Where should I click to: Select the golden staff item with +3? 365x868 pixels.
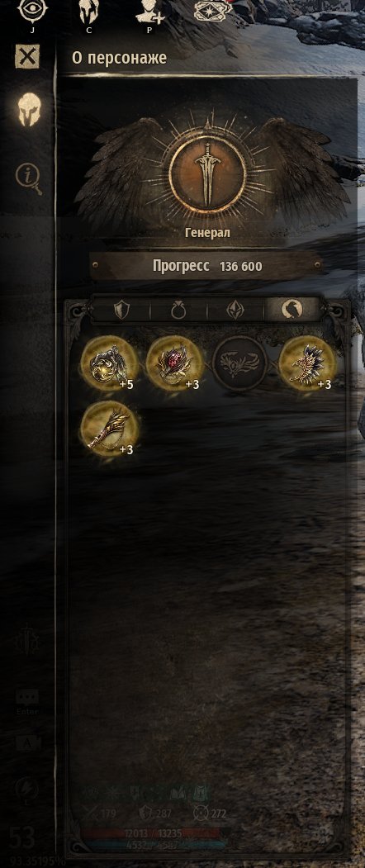click(x=109, y=429)
